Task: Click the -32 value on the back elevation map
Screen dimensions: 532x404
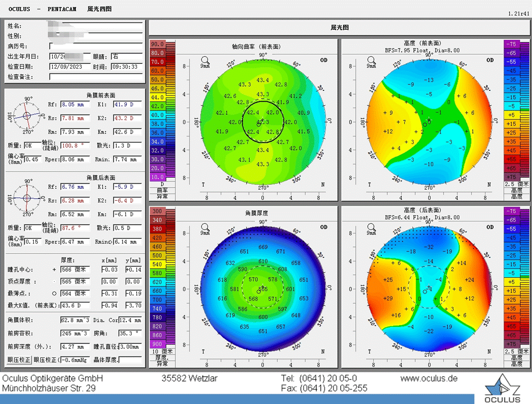Action: point(430,247)
